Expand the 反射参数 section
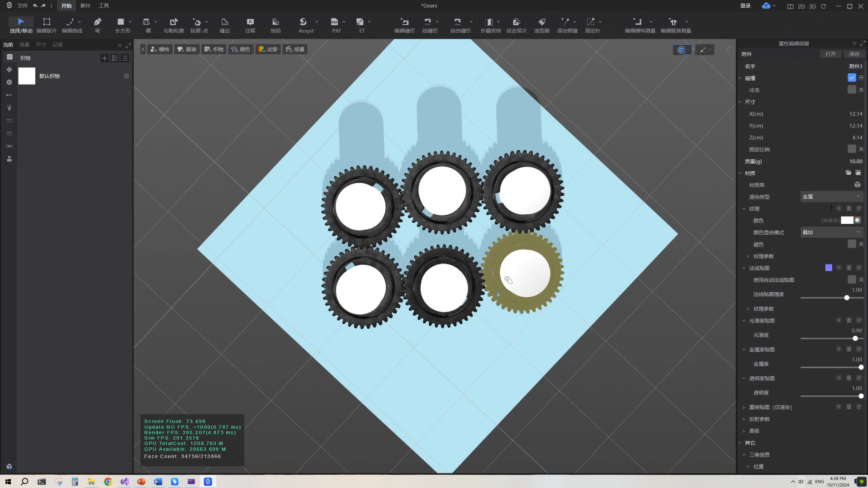868x488 pixels. coord(759,419)
